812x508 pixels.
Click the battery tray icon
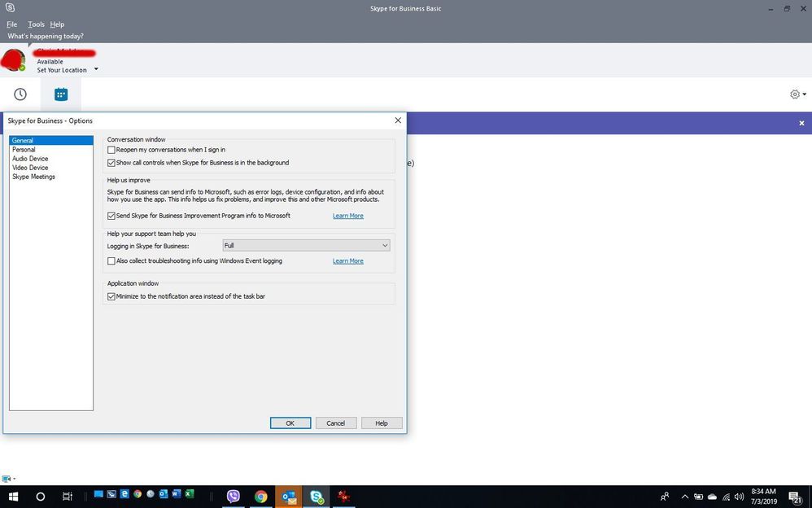699,497
